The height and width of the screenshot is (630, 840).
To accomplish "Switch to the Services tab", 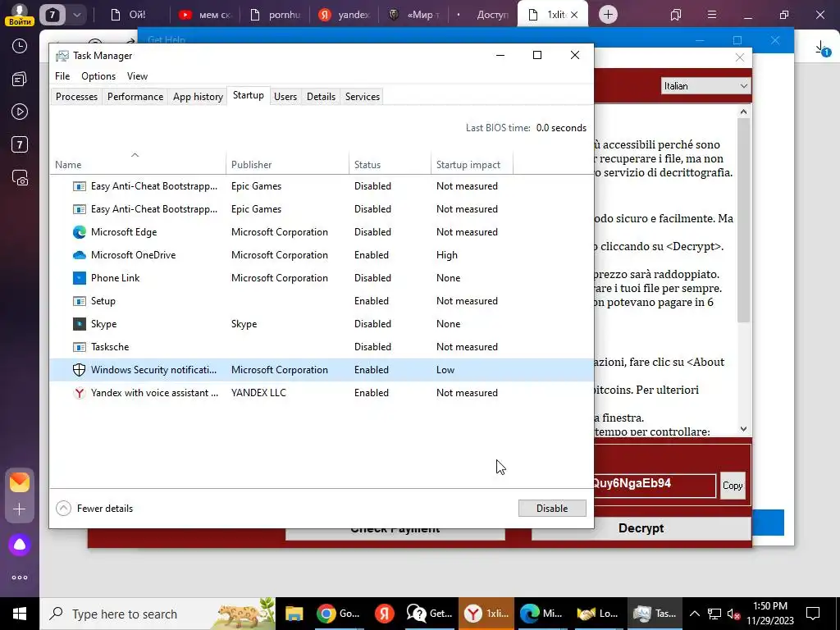I will 362,97.
